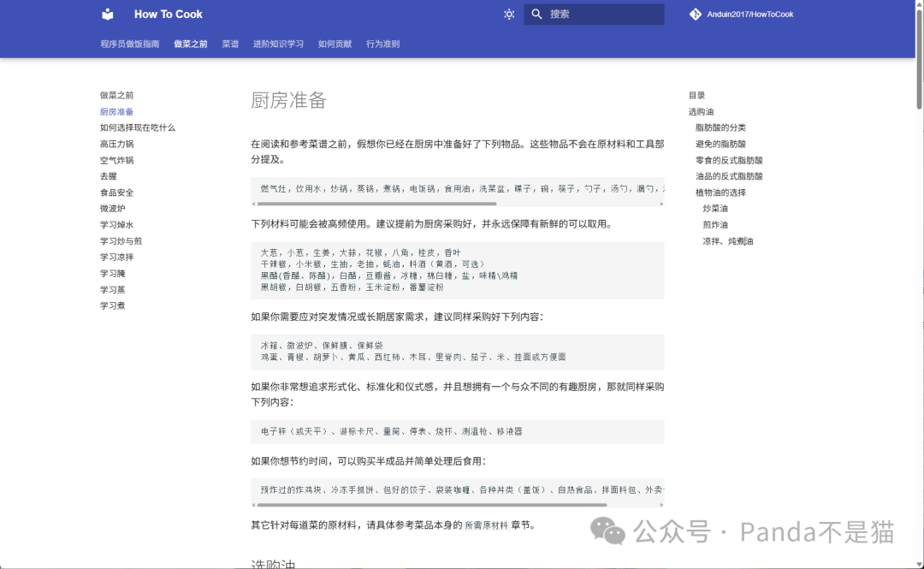Click the right arrow of the 预炸过的炸鸡块 scrollbar
This screenshot has width=924, height=569.
[x=661, y=505]
